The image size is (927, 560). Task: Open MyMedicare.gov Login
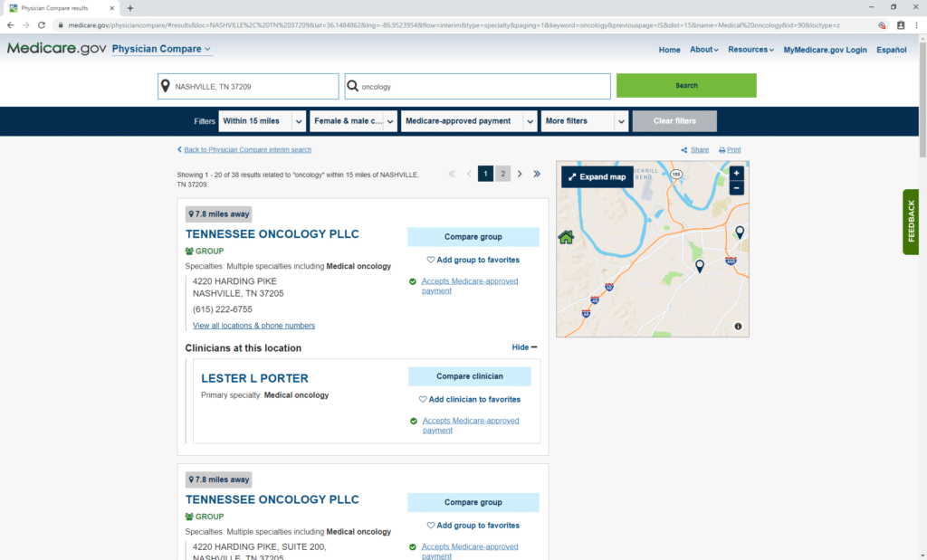[825, 50]
